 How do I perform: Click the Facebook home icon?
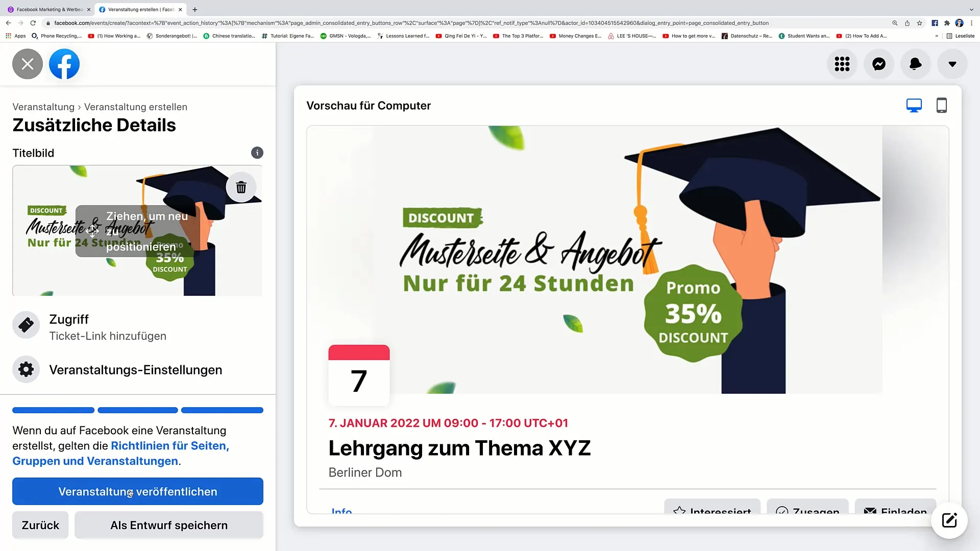64,63
